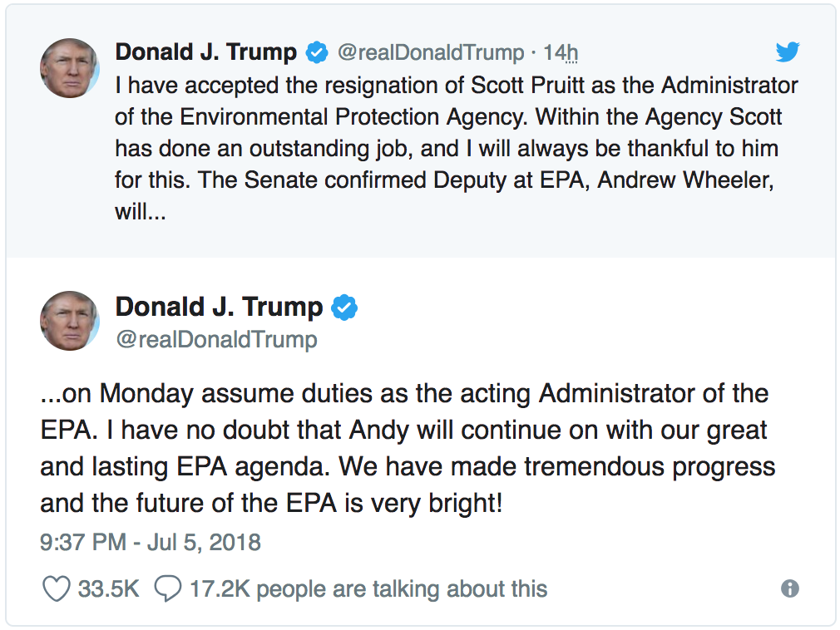Click the main tweet text about Andy and the EPA
The width and height of the screenshot is (840, 630).
[x=408, y=448]
